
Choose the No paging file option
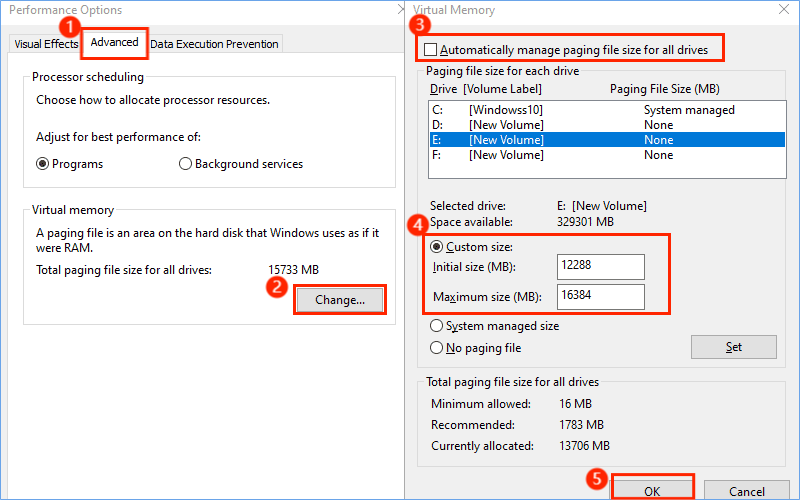point(476,348)
